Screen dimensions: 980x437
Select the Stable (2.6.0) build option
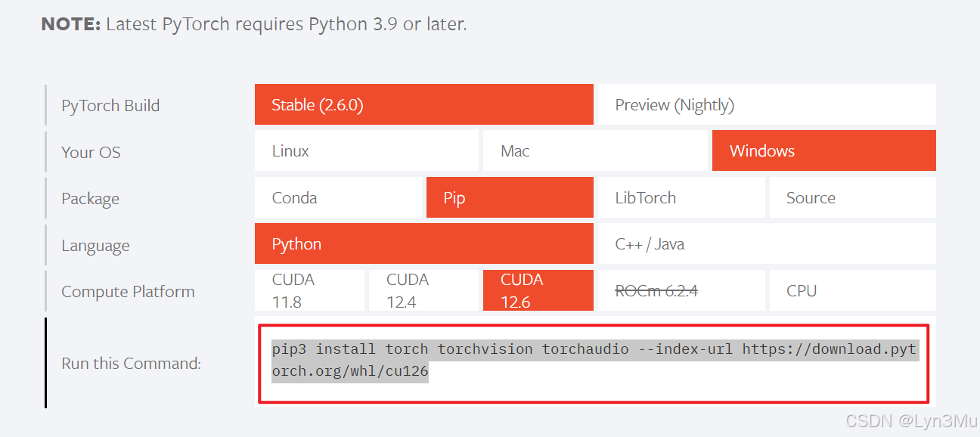click(x=423, y=104)
